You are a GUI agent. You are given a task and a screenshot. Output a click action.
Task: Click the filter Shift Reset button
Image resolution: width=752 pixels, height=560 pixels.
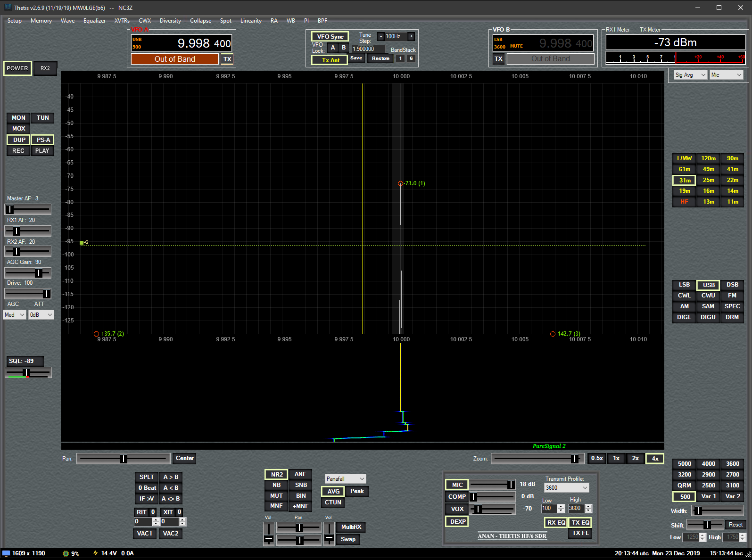[735, 525]
